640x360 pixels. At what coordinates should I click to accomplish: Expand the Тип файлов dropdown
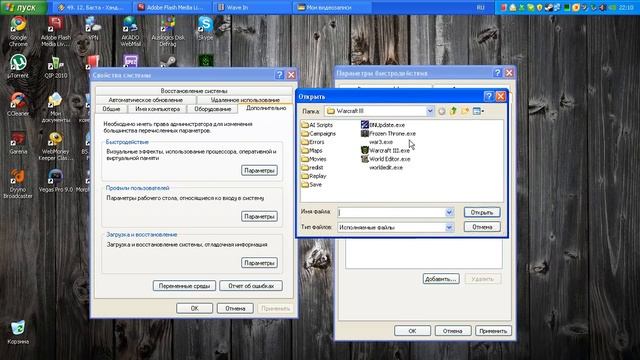click(x=449, y=227)
